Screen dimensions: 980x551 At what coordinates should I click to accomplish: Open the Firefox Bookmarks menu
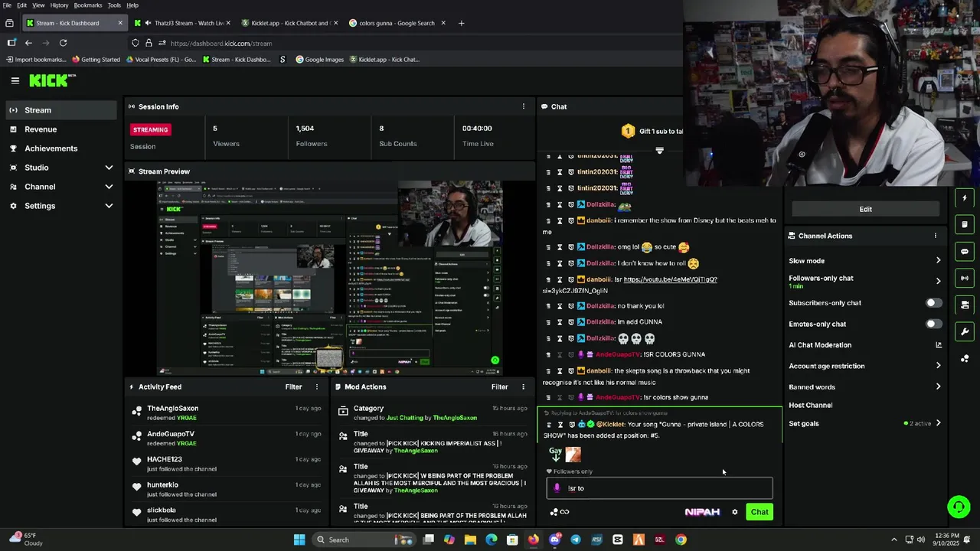point(88,5)
